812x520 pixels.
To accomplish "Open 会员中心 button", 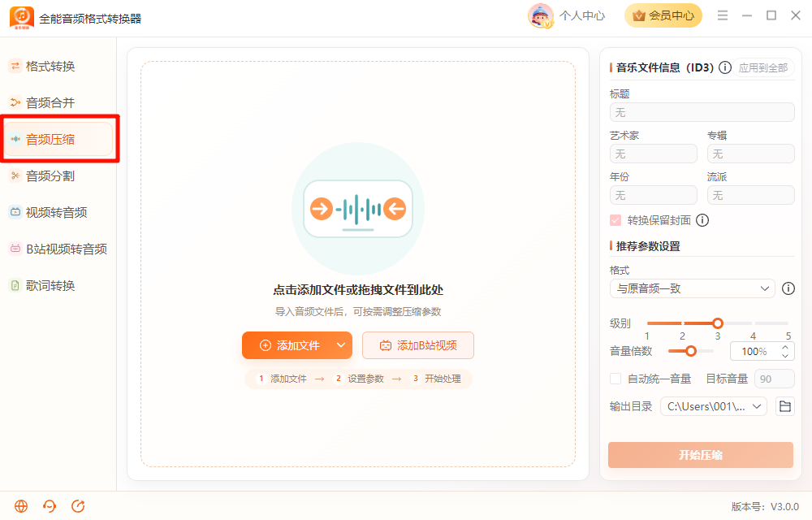I will pos(663,15).
